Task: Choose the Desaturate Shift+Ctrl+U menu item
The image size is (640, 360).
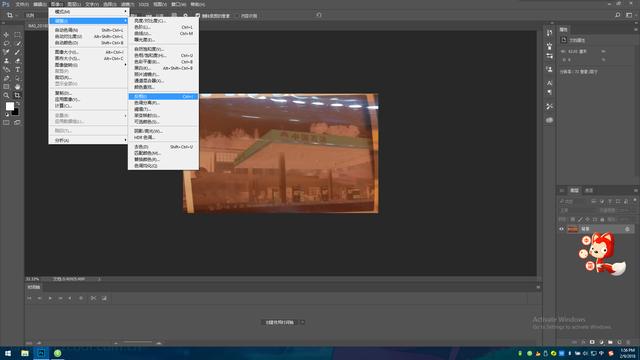Action: point(163,147)
